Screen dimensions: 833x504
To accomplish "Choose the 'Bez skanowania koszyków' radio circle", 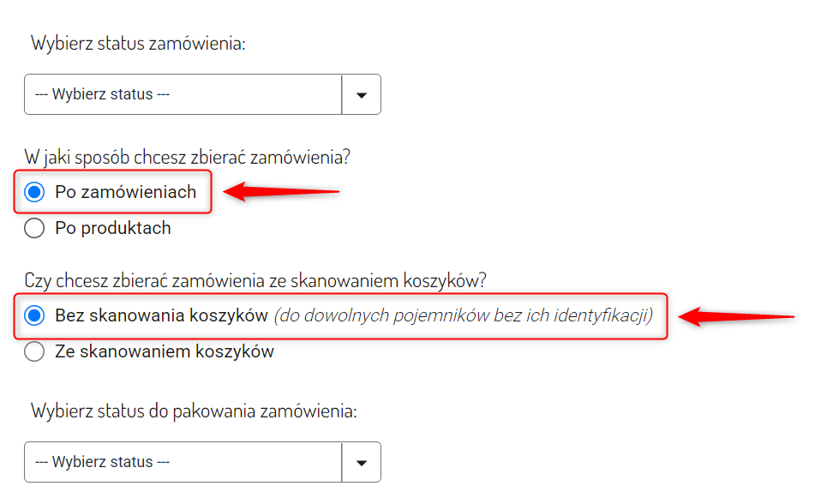I will [x=34, y=315].
